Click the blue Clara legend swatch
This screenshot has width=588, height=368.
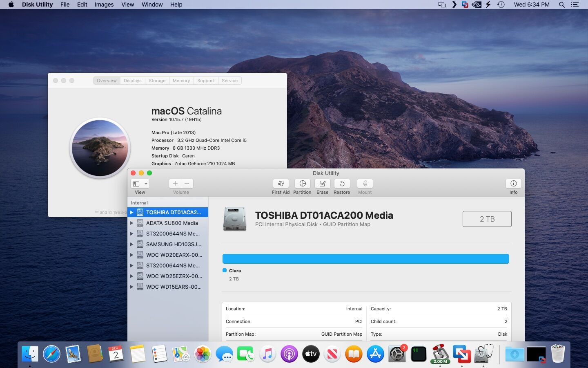[x=225, y=270]
